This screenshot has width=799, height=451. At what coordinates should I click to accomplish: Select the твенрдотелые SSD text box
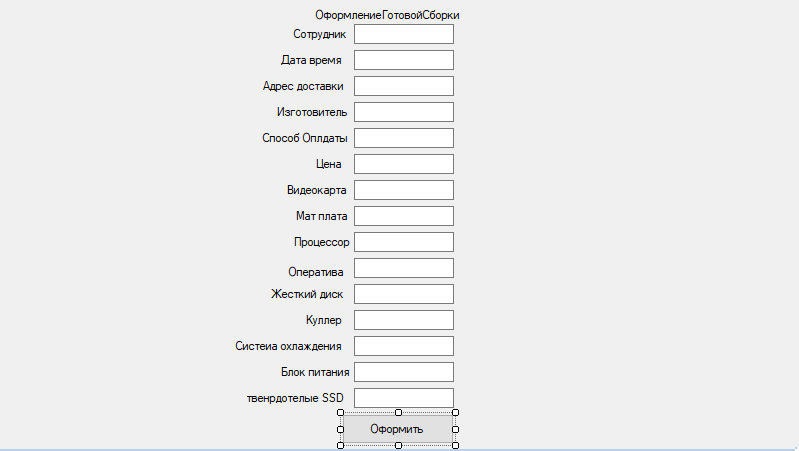[404, 398]
